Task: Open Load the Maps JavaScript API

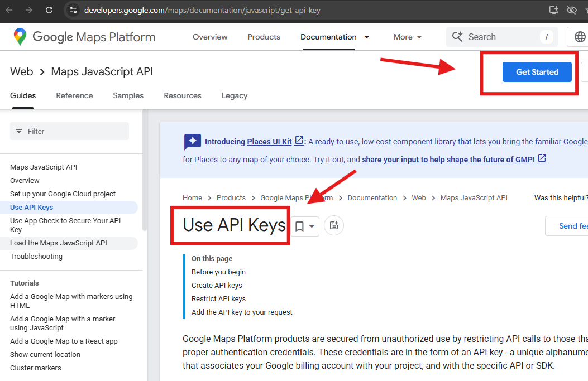Action: [59, 243]
